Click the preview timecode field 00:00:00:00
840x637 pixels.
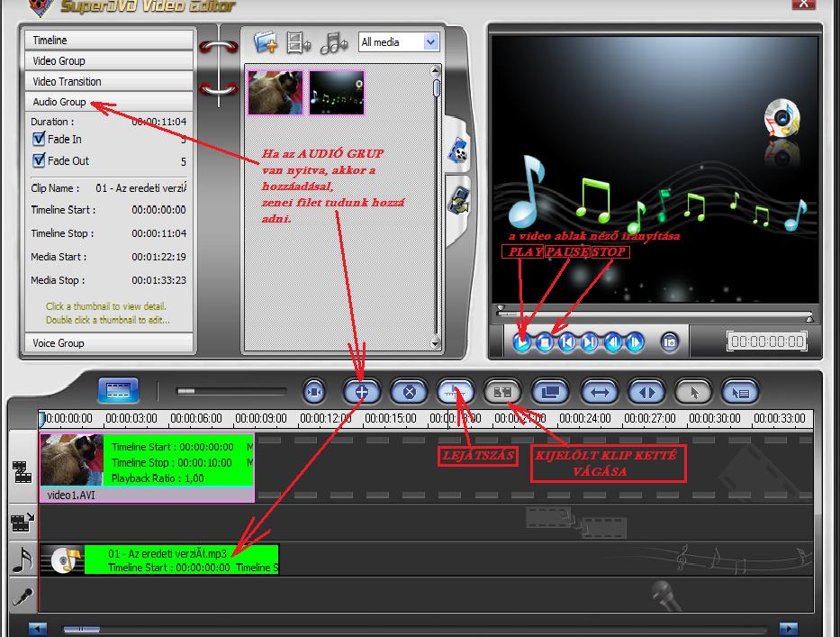click(767, 341)
